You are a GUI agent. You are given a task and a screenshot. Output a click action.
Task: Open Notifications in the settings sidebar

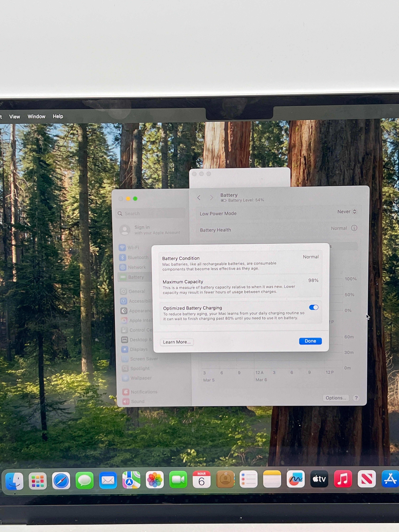140,392
